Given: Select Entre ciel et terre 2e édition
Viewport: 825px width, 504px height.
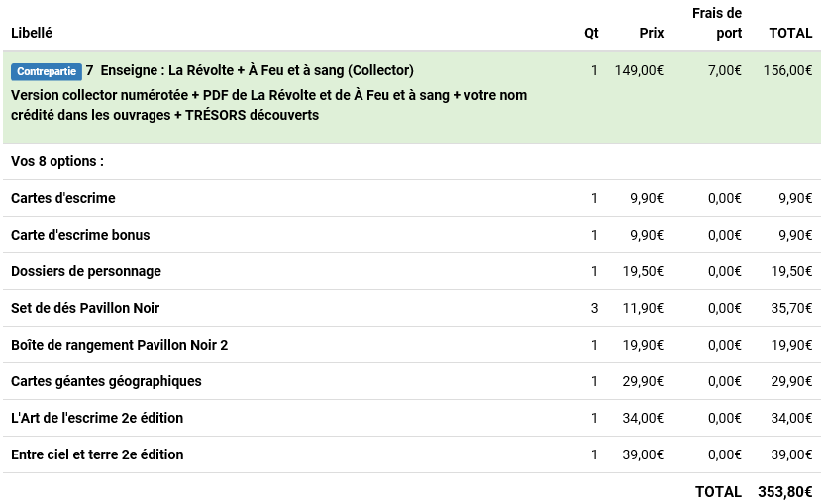Looking at the screenshot, I should pyautogui.click(x=97, y=454).
